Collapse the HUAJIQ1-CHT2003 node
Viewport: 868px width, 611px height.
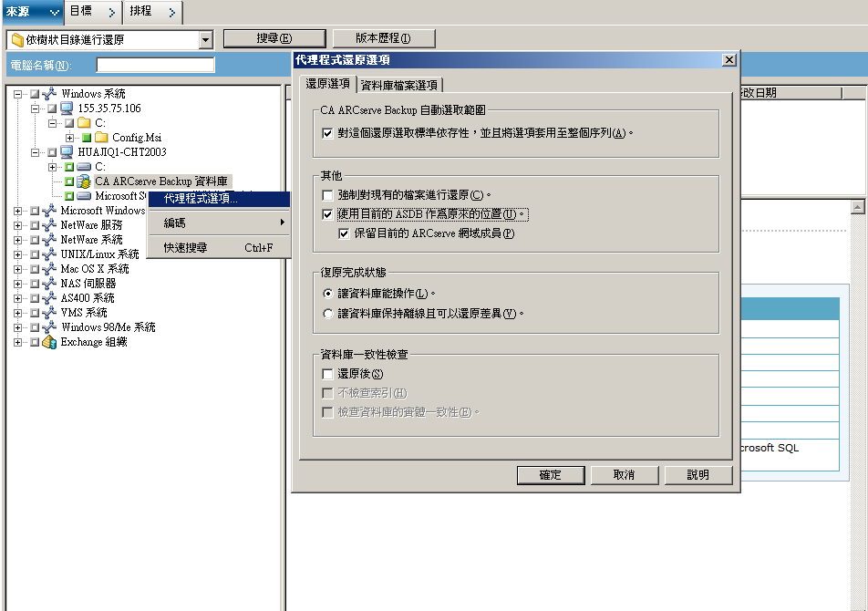35,152
